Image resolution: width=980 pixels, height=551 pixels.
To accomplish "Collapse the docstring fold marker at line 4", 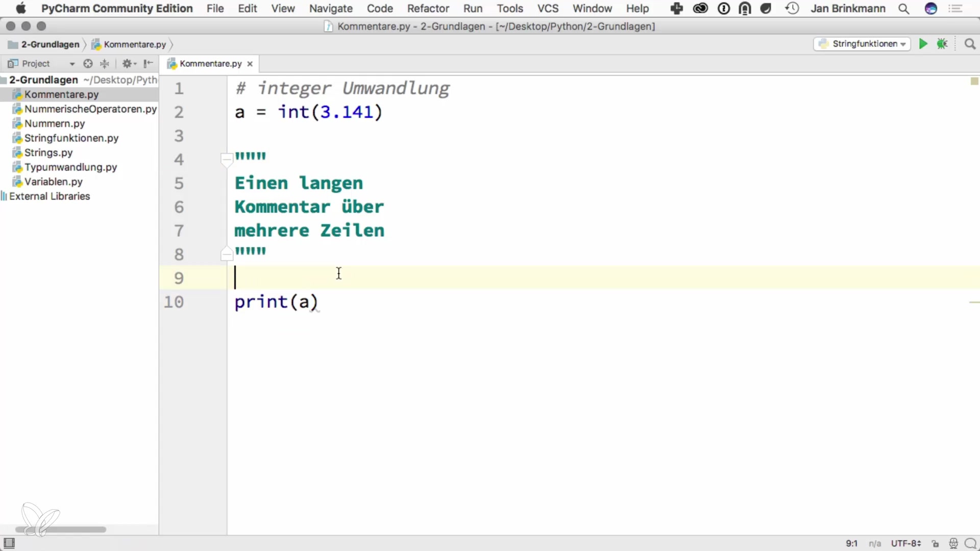I will coord(227,159).
